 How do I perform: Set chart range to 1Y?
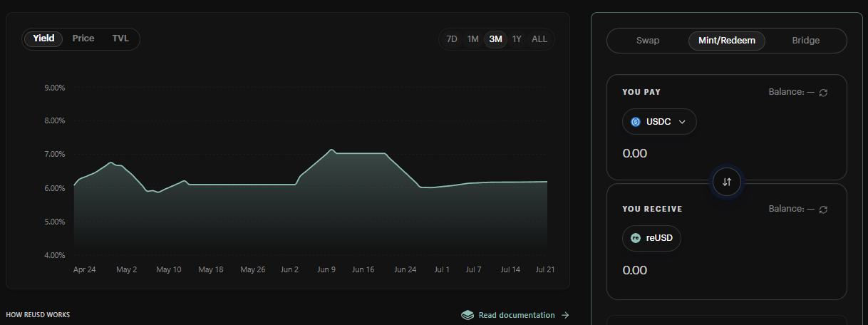pos(517,39)
